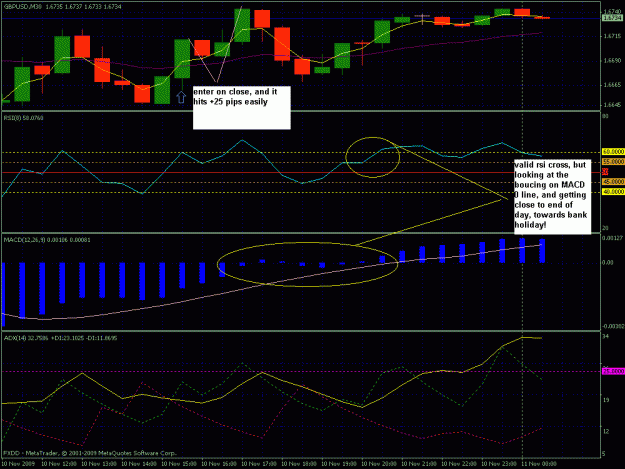Click the '10 Nov 16:00' time label
This screenshot has width=625, height=469.
point(219,464)
